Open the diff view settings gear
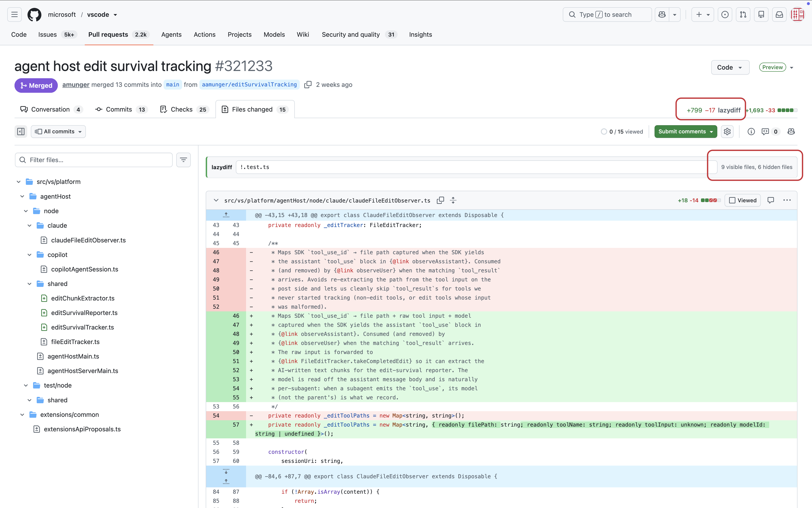This screenshot has width=812, height=508. (x=727, y=131)
